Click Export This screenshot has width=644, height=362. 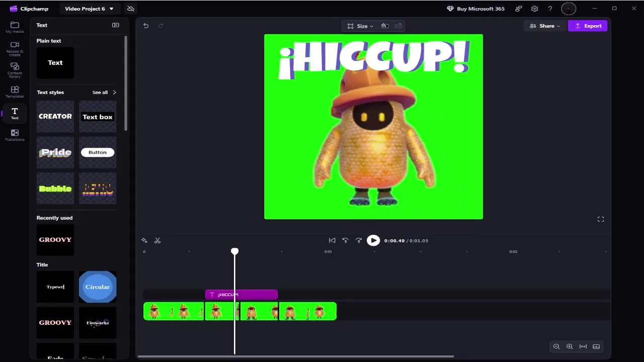coord(588,26)
